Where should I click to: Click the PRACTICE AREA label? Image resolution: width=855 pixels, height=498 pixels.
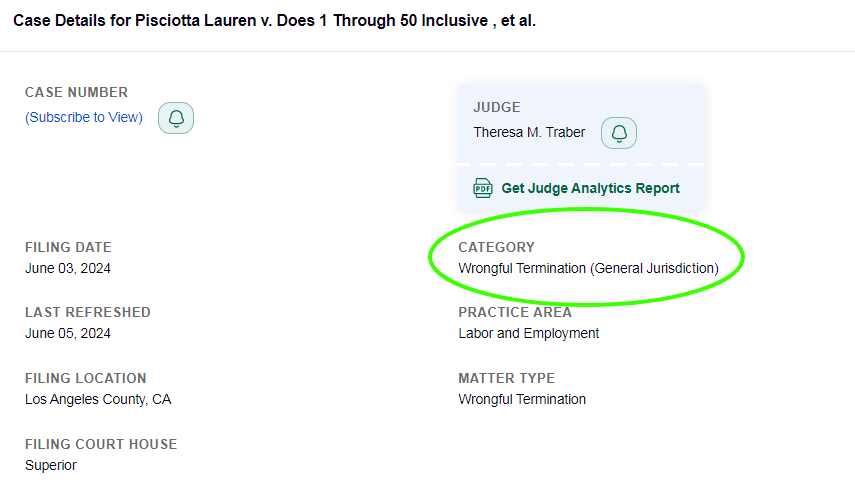(515, 313)
